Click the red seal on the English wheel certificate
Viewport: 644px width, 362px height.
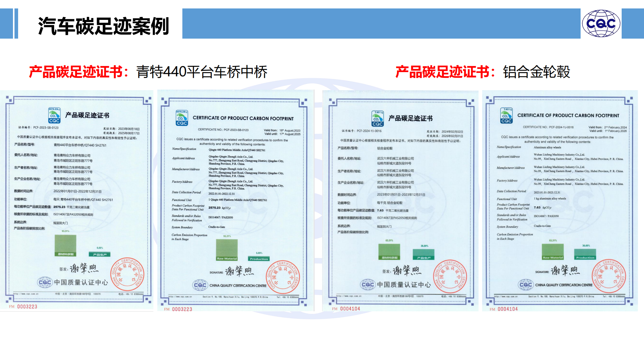[609, 276]
